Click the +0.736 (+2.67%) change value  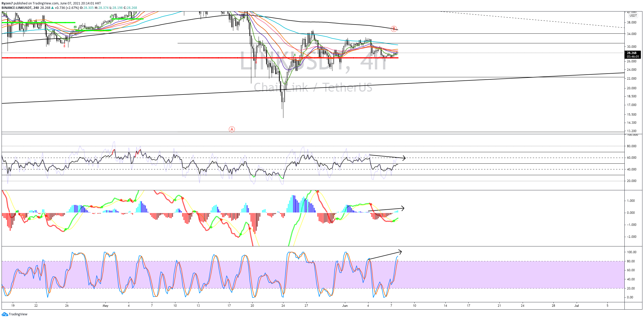click(67, 8)
